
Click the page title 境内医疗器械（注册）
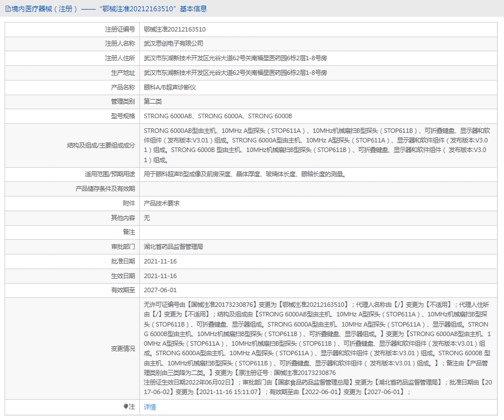44,9
